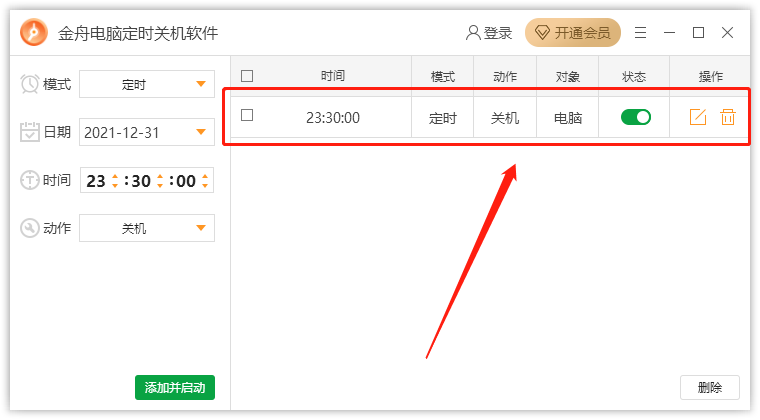The height and width of the screenshot is (420, 760).
Task: Open the 模式 dropdown showing 定时
Action: point(147,84)
